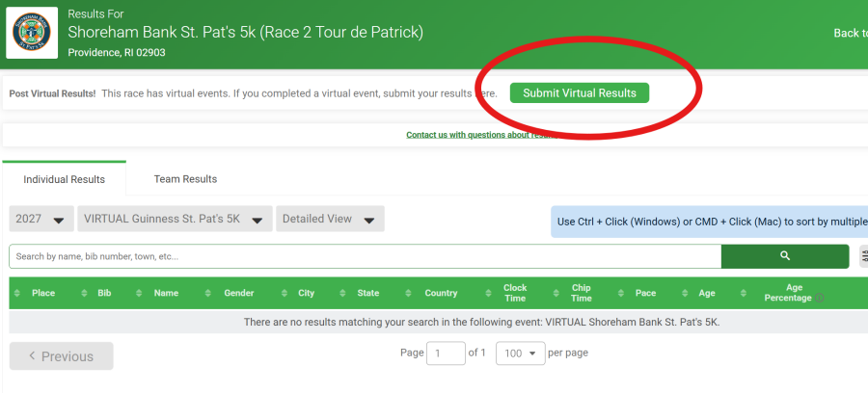Sort by Chip Time column
This screenshot has width=868, height=393.
click(581, 293)
